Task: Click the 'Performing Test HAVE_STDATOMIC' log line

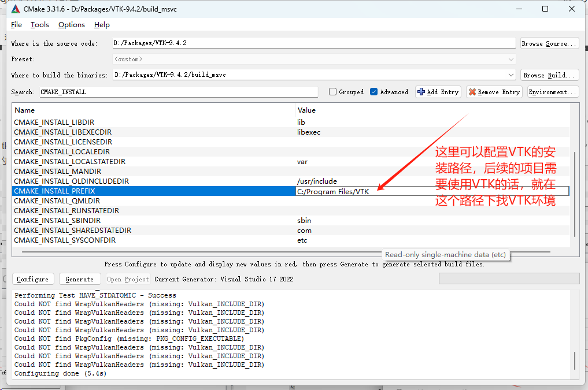Action: coord(95,295)
